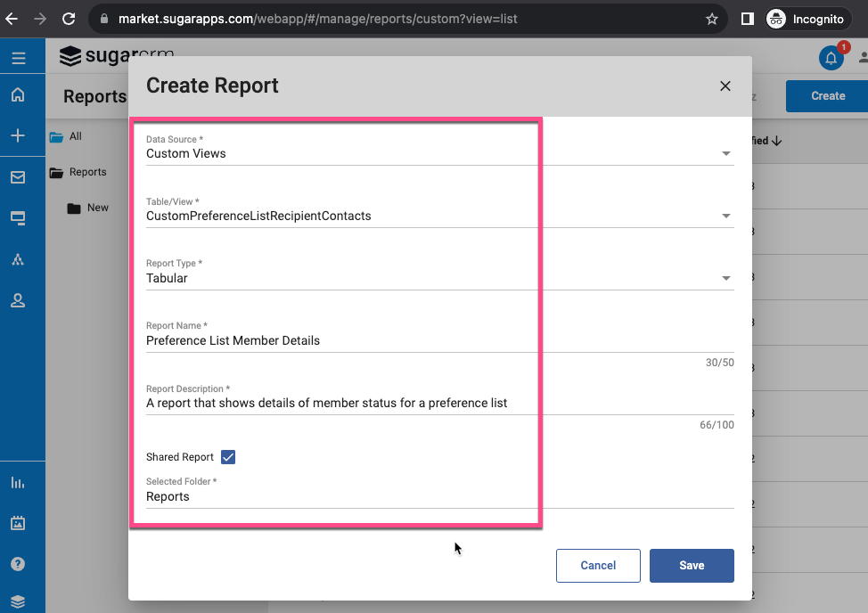Click the Save button

[x=692, y=566]
